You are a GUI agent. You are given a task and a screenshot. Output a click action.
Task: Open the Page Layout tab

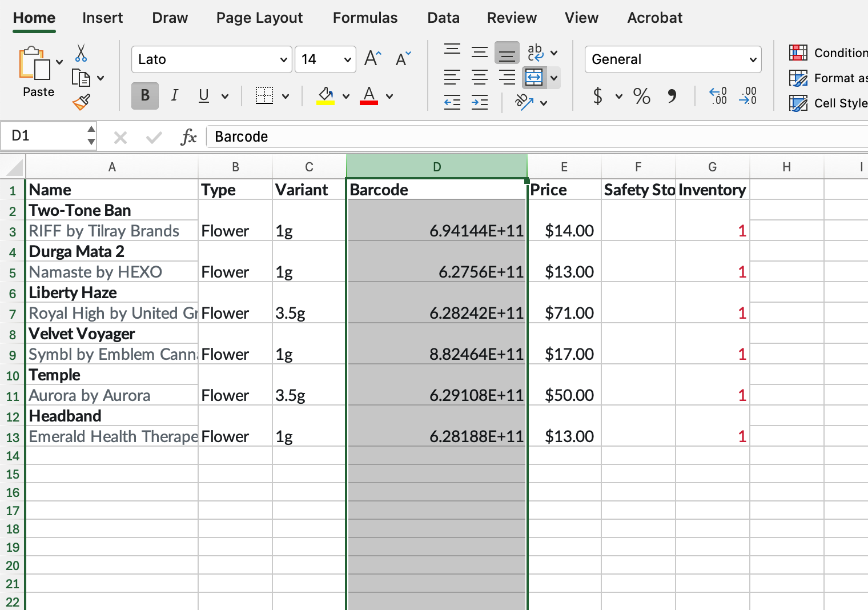click(x=259, y=18)
